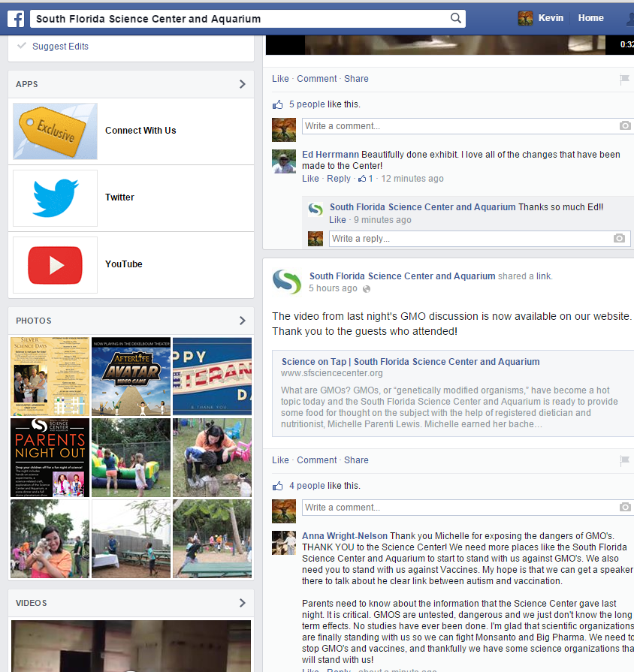Open the '4 people' likes list
This screenshot has width=634, height=672.
[x=307, y=486]
